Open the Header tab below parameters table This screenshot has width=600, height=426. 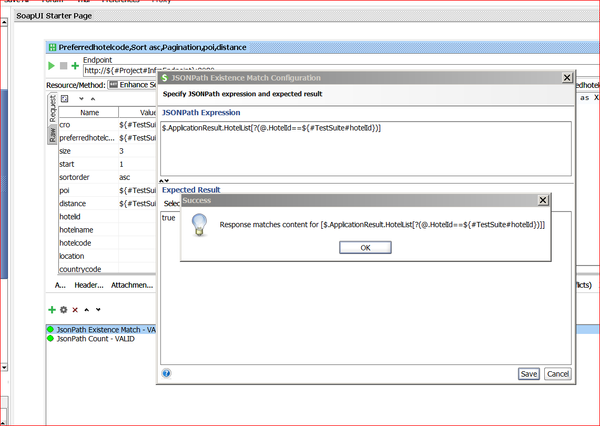pyautogui.click(x=88, y=284)
